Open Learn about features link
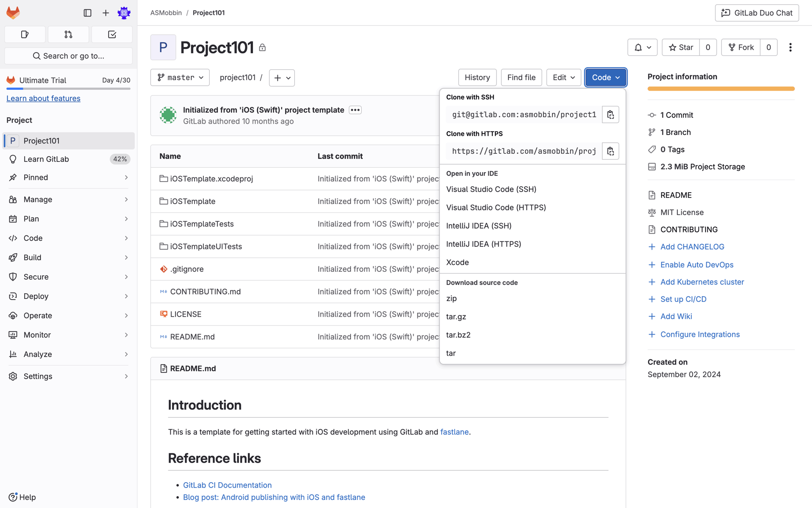 coord(43,98)
